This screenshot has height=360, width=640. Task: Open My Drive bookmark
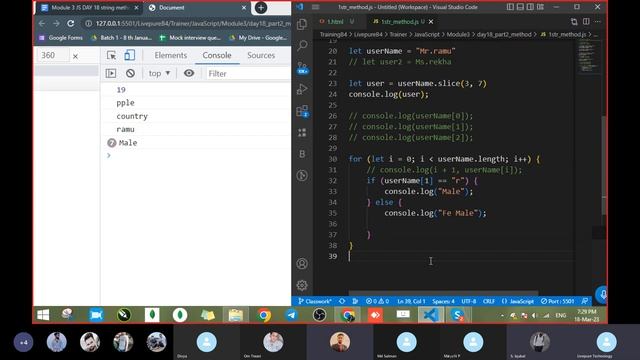[259, 38]
